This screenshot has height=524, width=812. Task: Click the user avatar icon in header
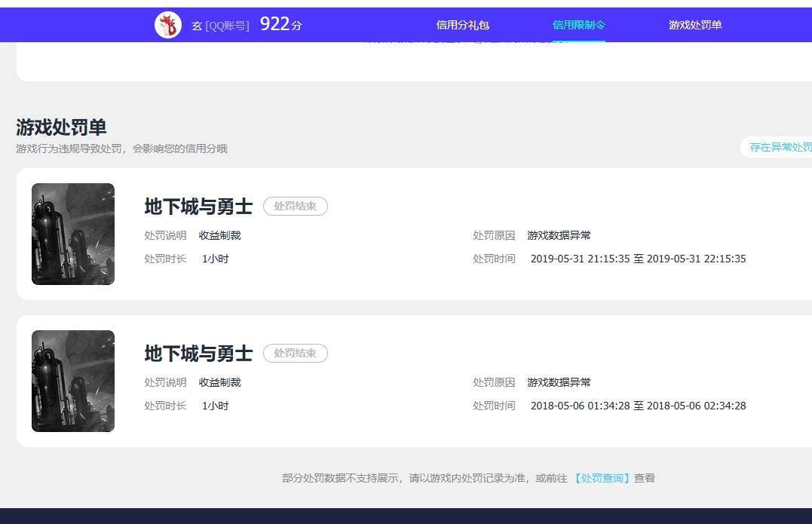[x=168, y=25]
